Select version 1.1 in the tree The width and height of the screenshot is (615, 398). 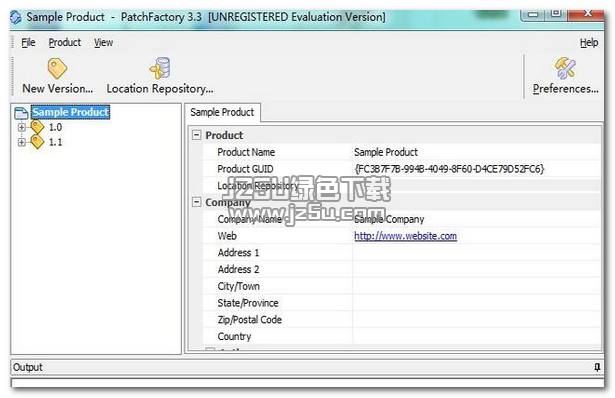(55, 142)
